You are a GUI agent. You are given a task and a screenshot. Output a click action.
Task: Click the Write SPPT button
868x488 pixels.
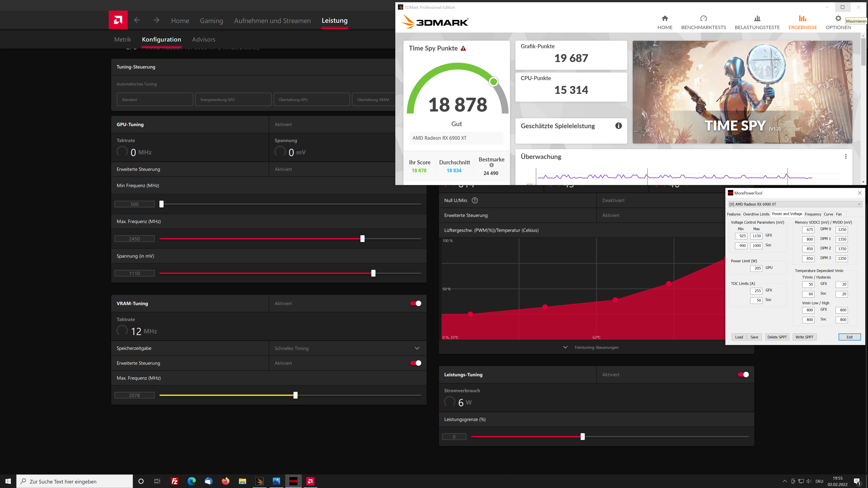804,337
